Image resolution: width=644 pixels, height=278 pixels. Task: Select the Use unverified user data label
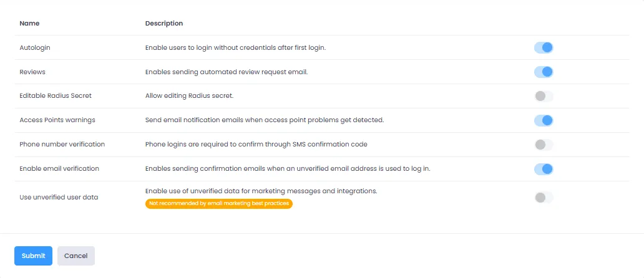tap(59, 198)
